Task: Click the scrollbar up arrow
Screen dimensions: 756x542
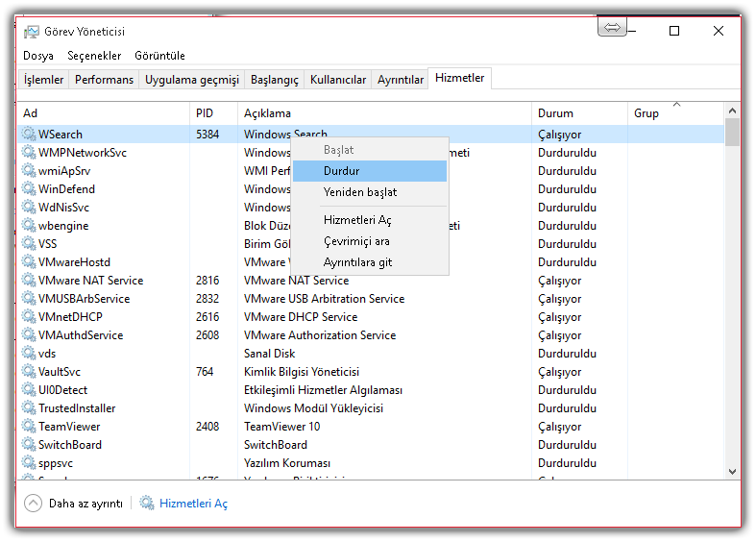Action: (x=732, y=111)
